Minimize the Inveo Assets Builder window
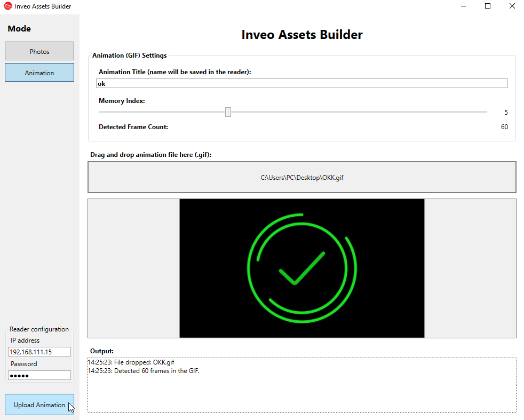Image resolution: width=524 pixels, height=420 pixels. tap(463, 6)
